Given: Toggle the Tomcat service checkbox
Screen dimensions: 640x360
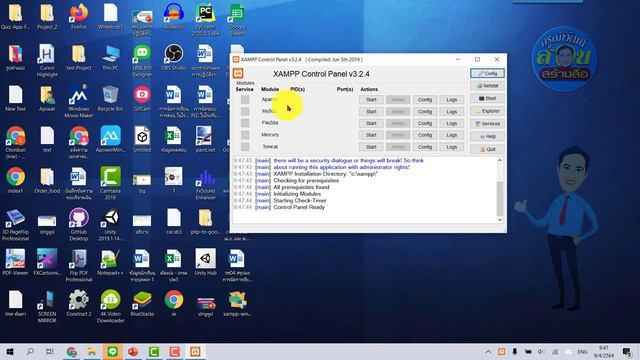Looking at the screenshot, I should (245, 147).
